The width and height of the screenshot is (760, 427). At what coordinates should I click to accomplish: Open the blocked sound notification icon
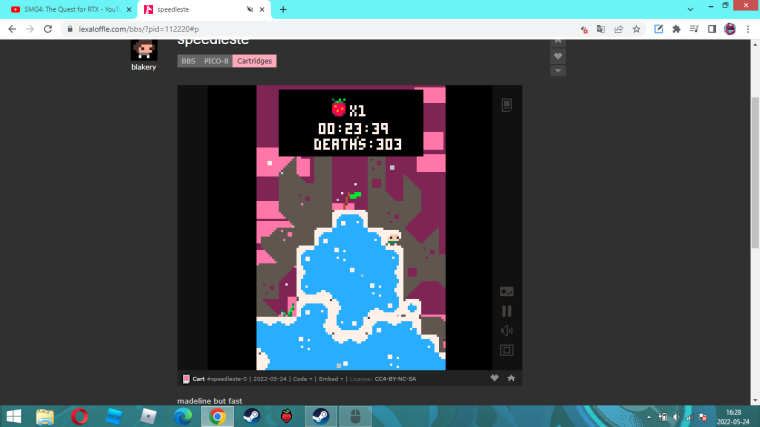tap(584, 29)
